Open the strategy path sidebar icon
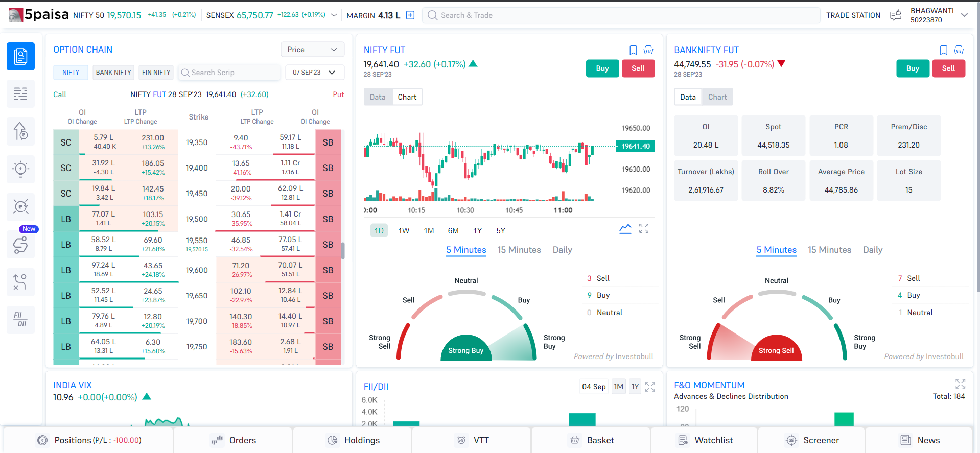 20,282
